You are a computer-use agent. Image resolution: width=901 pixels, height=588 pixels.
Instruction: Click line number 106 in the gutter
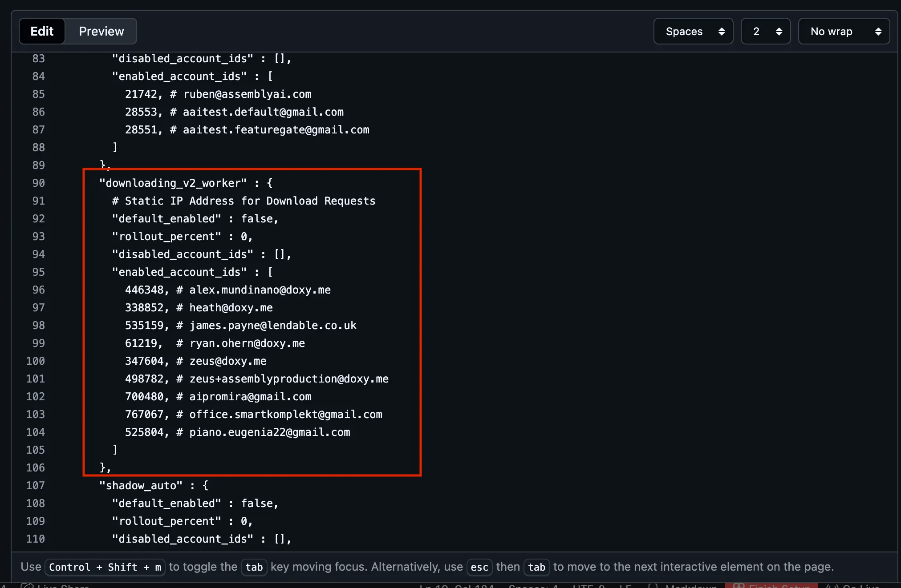tap(36, 467)
